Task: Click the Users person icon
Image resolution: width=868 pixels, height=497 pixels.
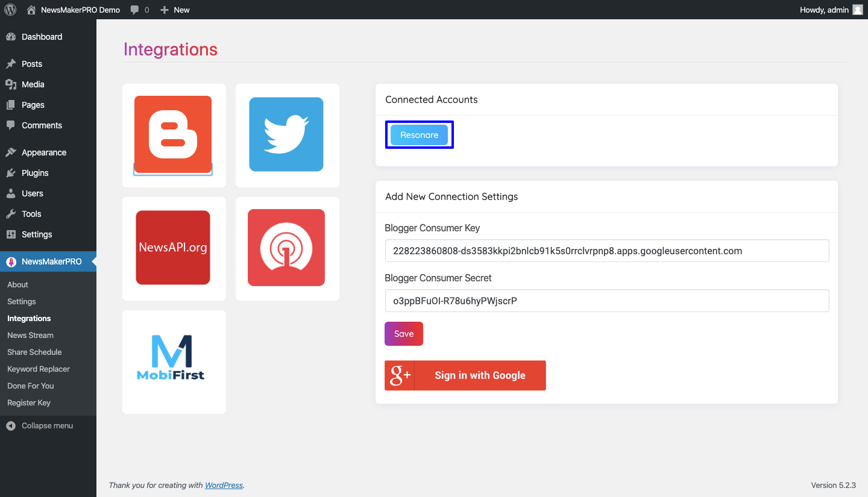Action: 11,193
